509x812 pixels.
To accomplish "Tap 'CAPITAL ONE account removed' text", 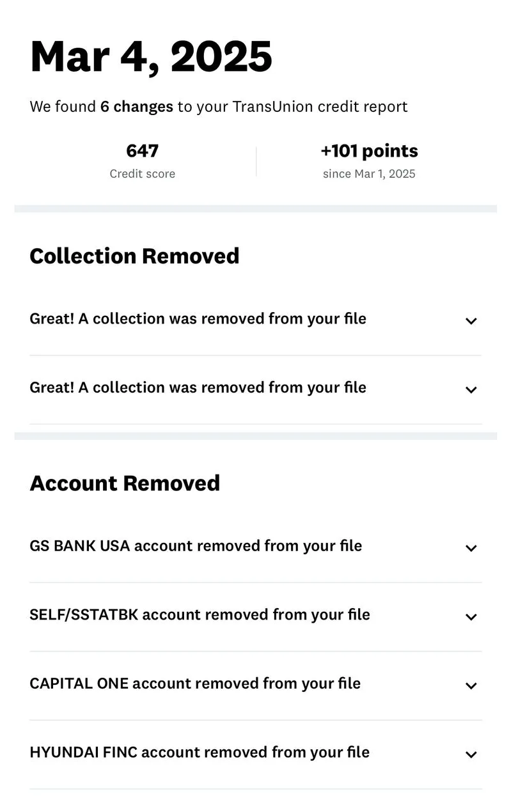I will point(195,683).
